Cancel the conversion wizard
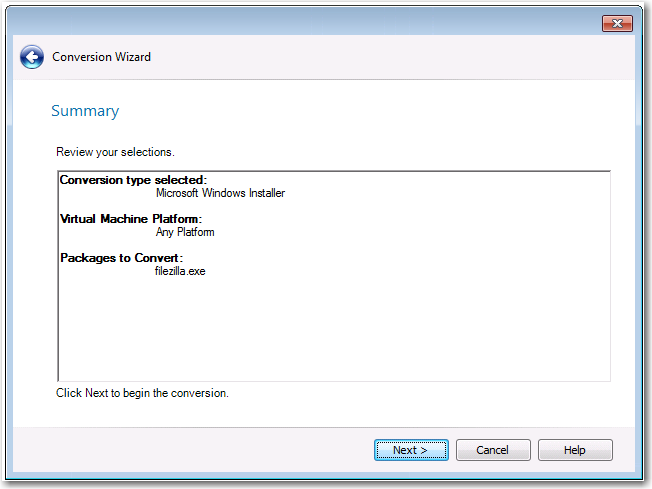Screen dimensions: 652x489 (493, 450)
